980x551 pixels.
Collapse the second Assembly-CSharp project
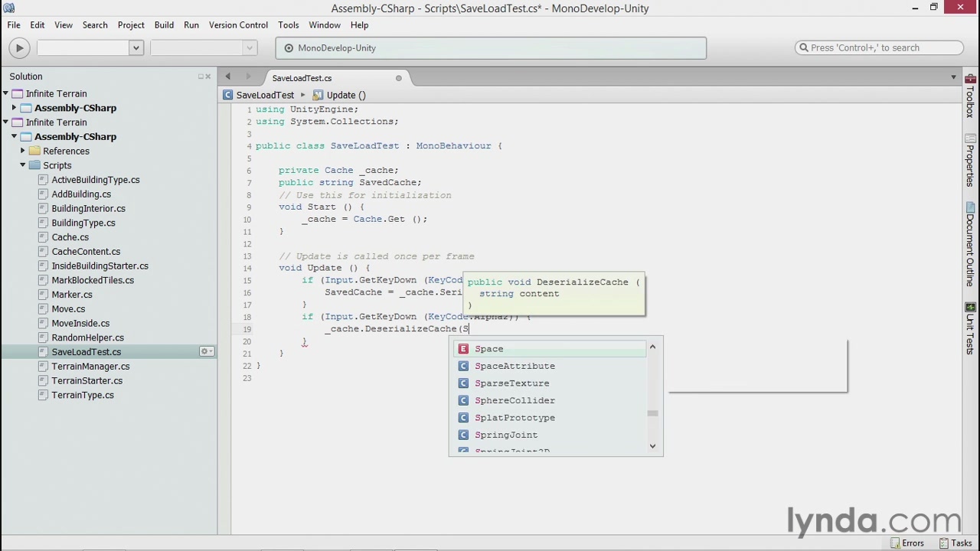pyautogui.click(x=14, y=136)
